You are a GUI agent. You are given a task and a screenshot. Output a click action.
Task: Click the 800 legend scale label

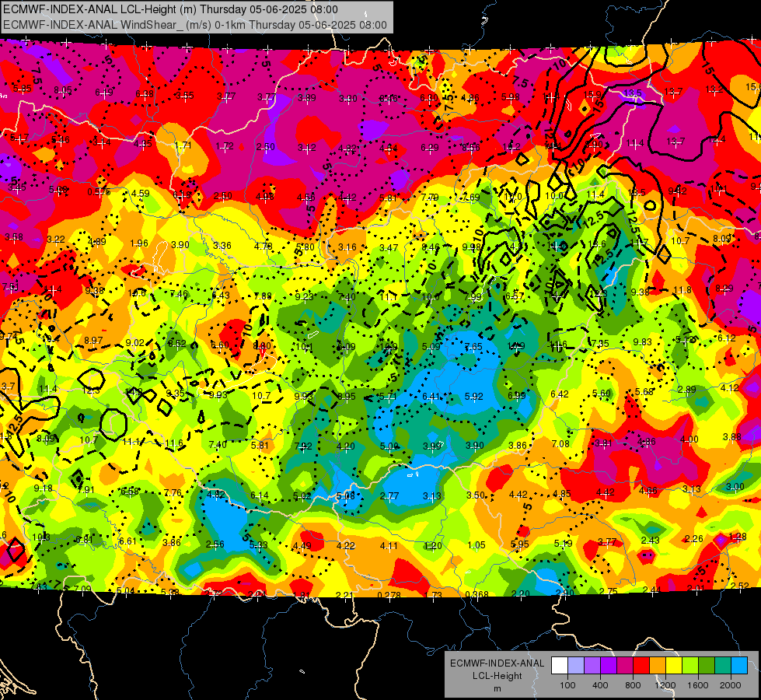[633, 685]
